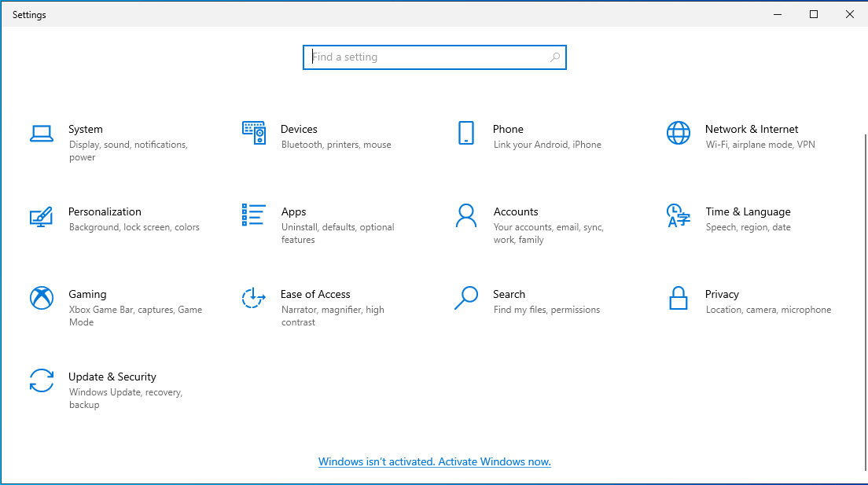Click 'Speech, region, date' description

pos(748,227)
